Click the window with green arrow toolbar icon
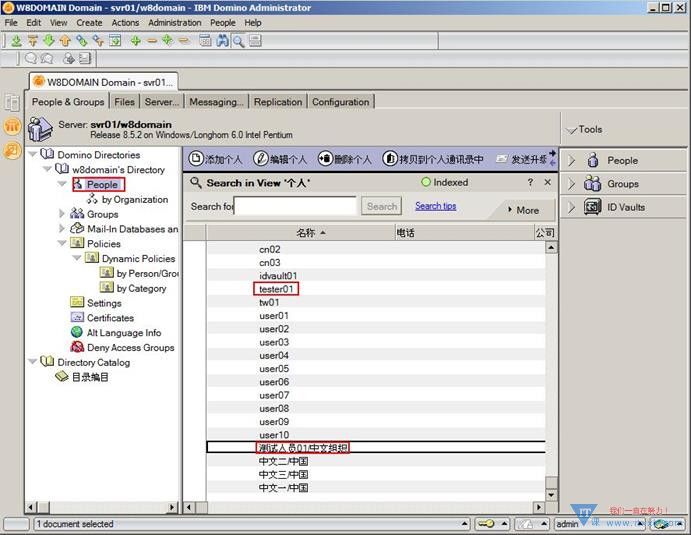 [x=115, y=41]
